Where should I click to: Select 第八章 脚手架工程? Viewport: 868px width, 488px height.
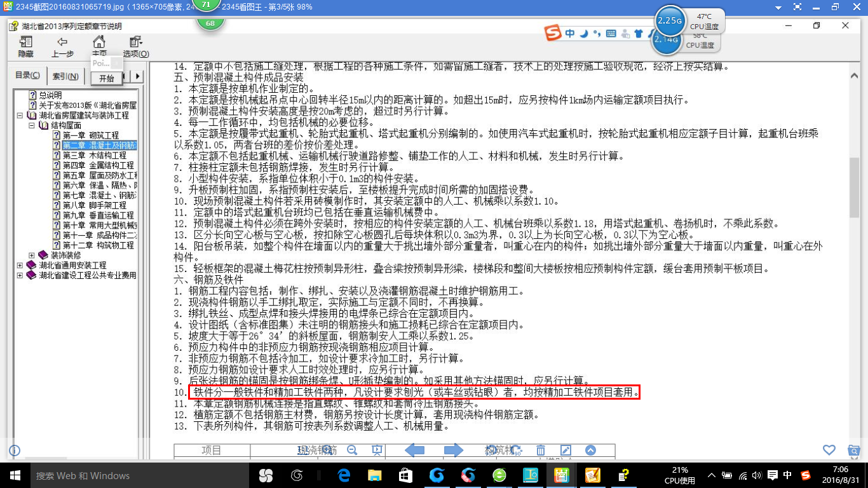coord(94,205)
